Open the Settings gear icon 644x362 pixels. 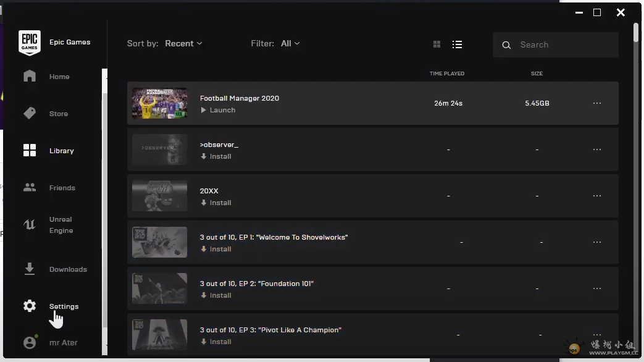(x=30, y=306)
